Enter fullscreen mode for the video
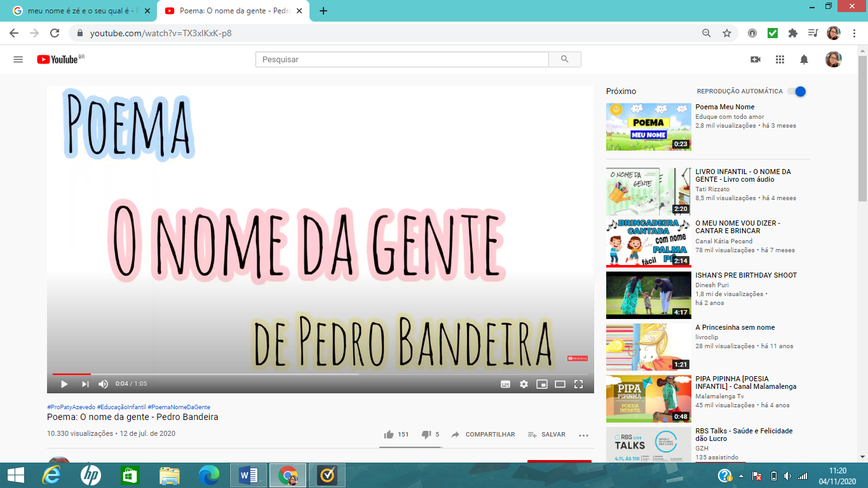 579,384
